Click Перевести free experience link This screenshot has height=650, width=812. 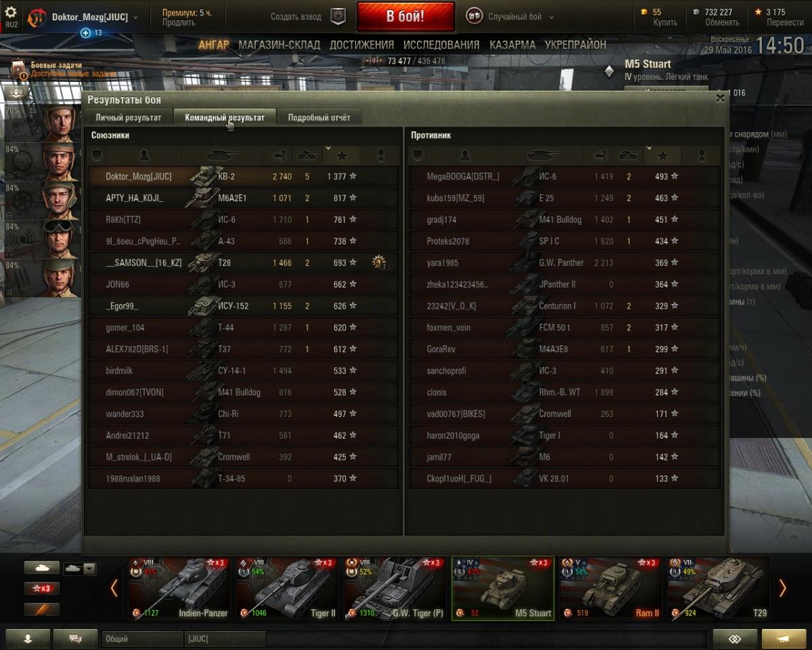coord(785,22)
